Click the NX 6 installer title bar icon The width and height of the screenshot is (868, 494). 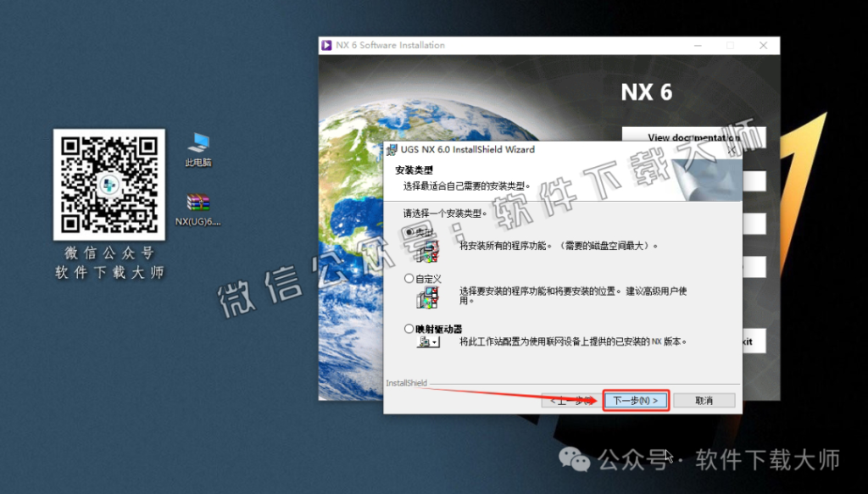point(326,45)
